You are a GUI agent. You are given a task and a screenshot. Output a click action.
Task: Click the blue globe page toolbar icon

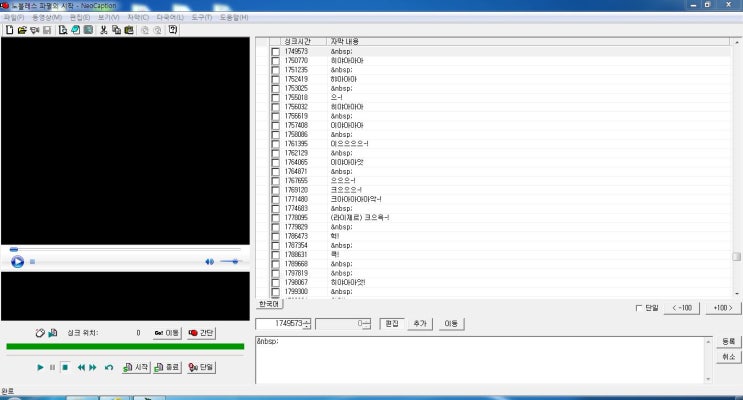click(x=75, y=30)
